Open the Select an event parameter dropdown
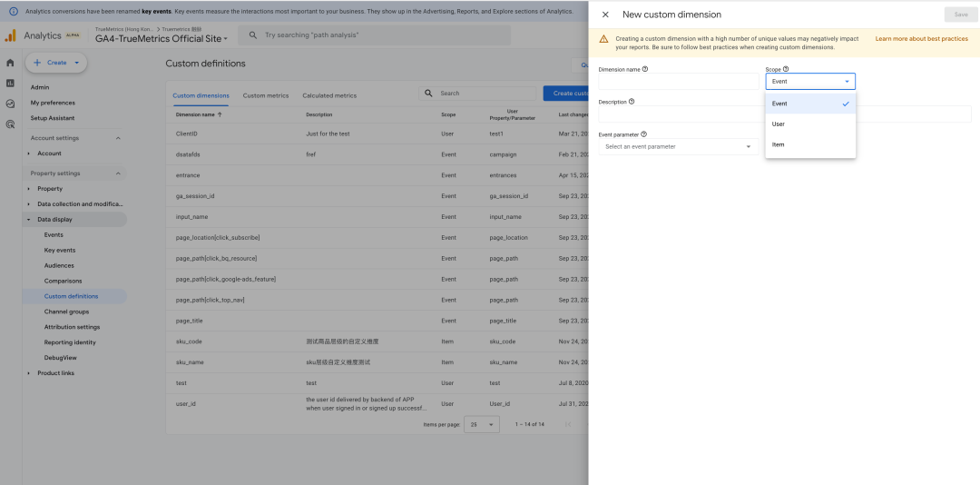The image size is (980, 485). tap(678, 146)
